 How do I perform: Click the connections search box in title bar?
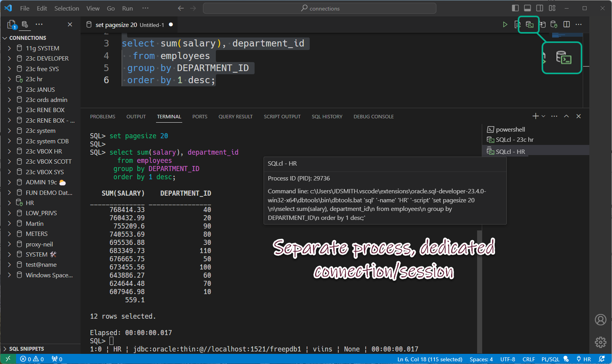coord(319,8)
